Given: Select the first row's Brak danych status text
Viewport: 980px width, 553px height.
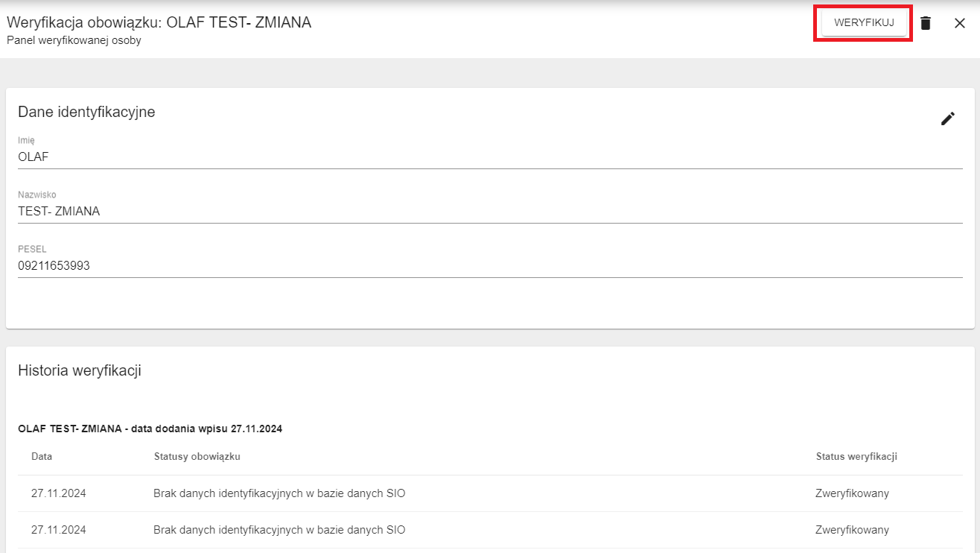Looking at the screenshot, I should [279, 493].
